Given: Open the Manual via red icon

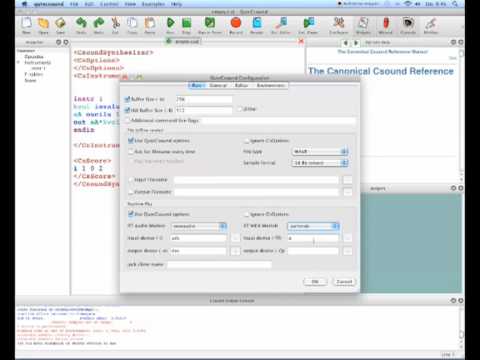Looking at the screenshot, I should tap(386, 23).
